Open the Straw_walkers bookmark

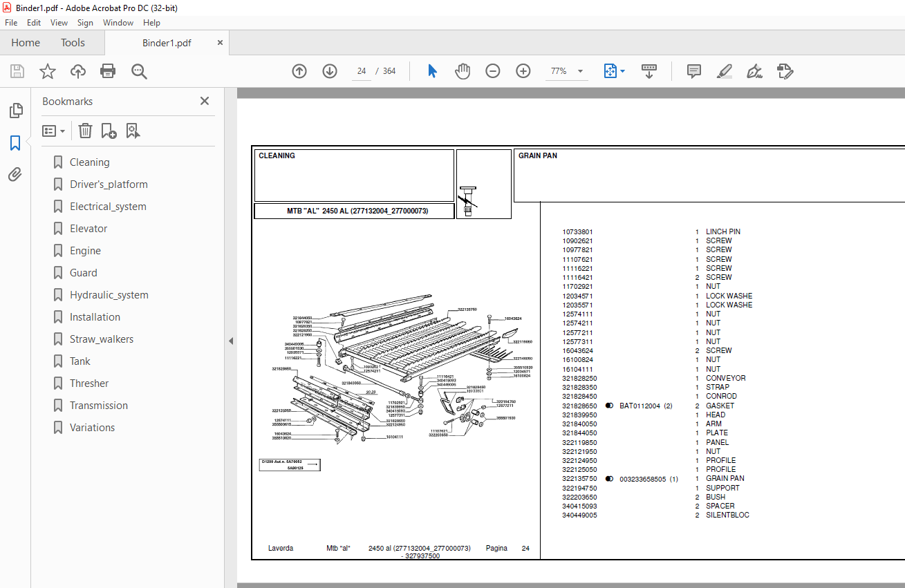click(x=102, y=339)
